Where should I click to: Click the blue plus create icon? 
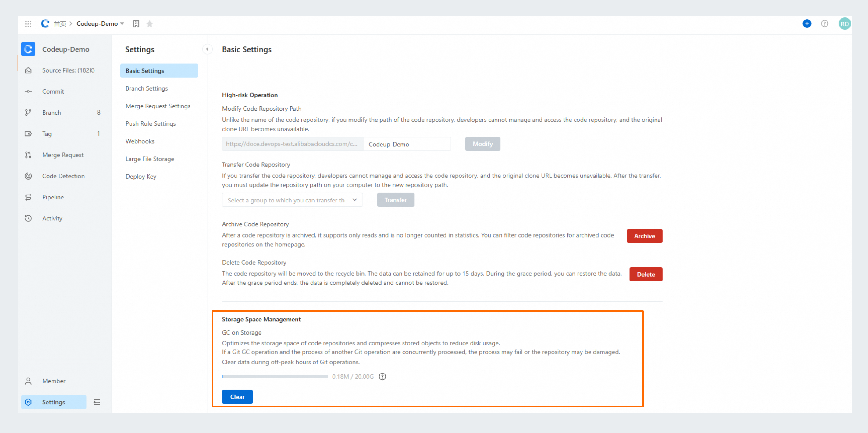pyautogui.click(x=807, y=23)
